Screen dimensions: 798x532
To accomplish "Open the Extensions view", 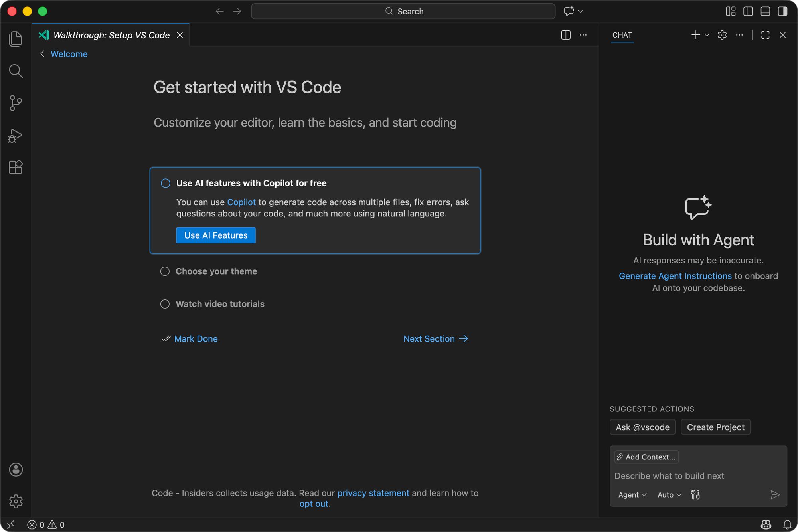I will (16, 167).
